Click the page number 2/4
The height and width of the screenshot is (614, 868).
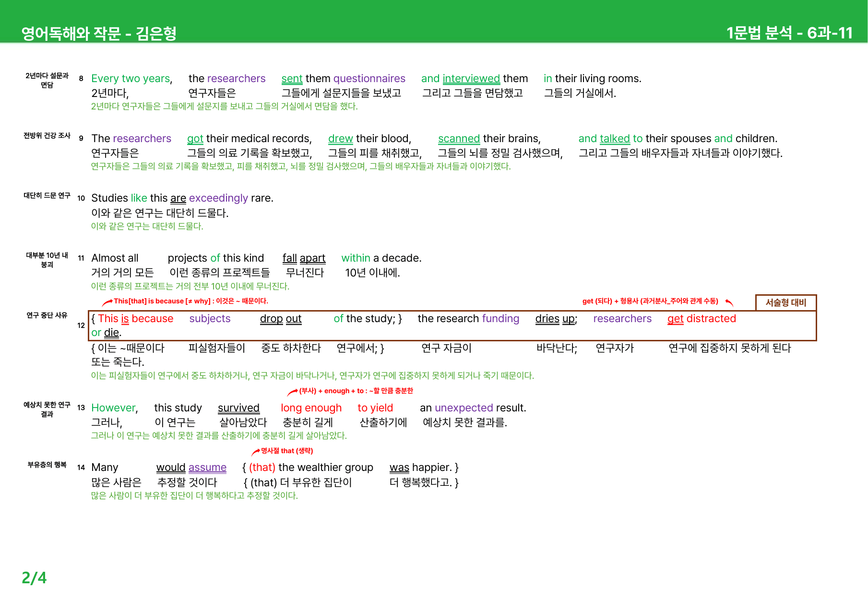(34, 578)
